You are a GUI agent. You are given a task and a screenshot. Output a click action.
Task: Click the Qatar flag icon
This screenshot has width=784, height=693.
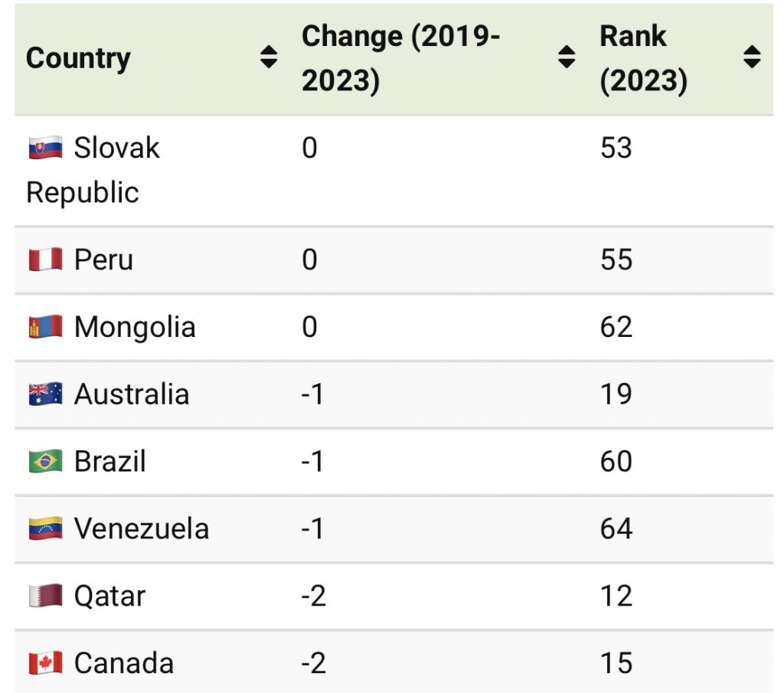coord(45,597)
